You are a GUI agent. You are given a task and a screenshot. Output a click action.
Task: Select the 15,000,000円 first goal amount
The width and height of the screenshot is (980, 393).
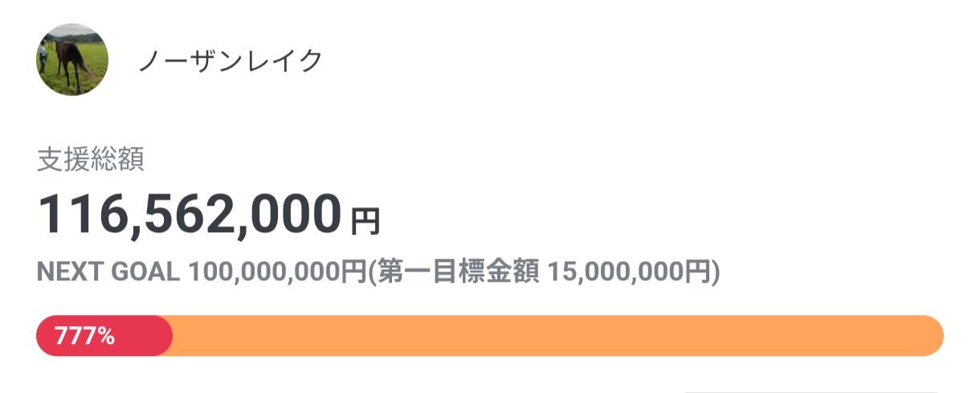pos(629,273)
